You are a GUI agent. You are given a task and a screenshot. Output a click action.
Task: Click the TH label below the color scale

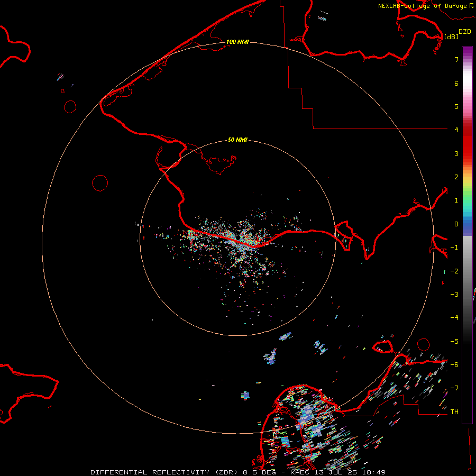click(x=454, y=412)
